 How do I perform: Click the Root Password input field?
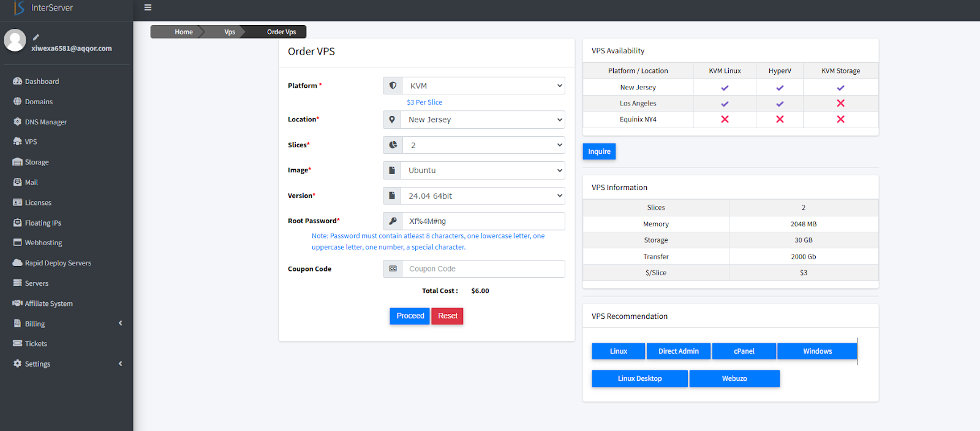484,221
